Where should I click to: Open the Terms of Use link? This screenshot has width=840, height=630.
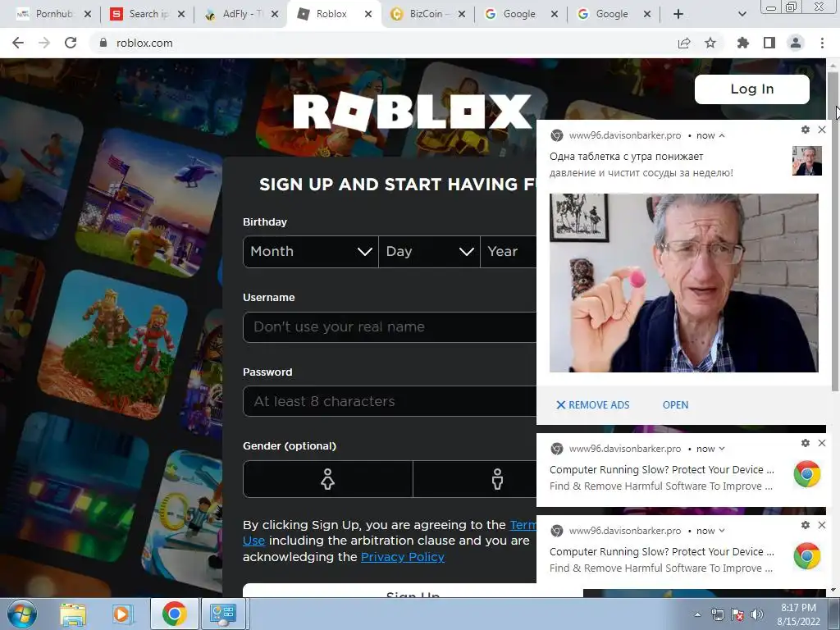pyautogui.click(x=523, y=525)
